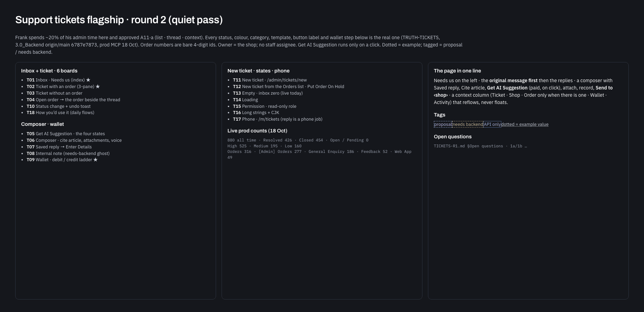Click the 'Support tickets flagship' page title
This screenshot has width=644, height=312.
[x=119, y=20]
